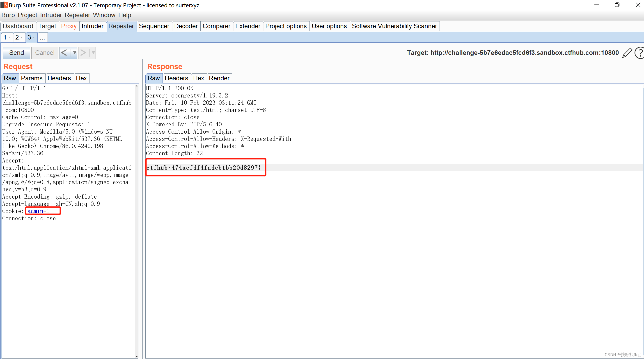This screenshot has width=644, height=359.
Task: Close Repeater tab 1 with its x
Action: click(9, 38)
